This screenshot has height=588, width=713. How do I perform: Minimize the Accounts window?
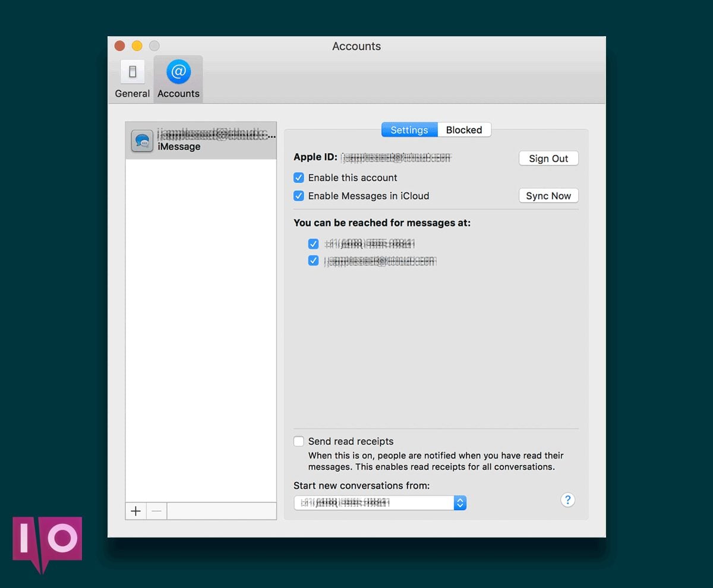pyautogui.click(x=137, y=46)
